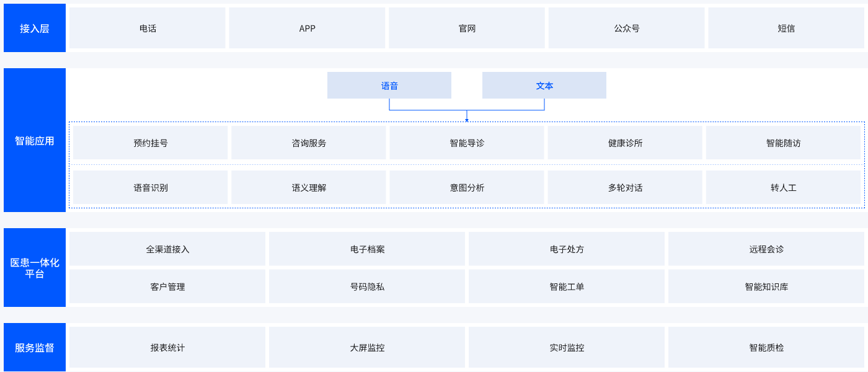Choose the 短信 channel box
The height and width of the screenshot is (372, 868).
(786, 28)
